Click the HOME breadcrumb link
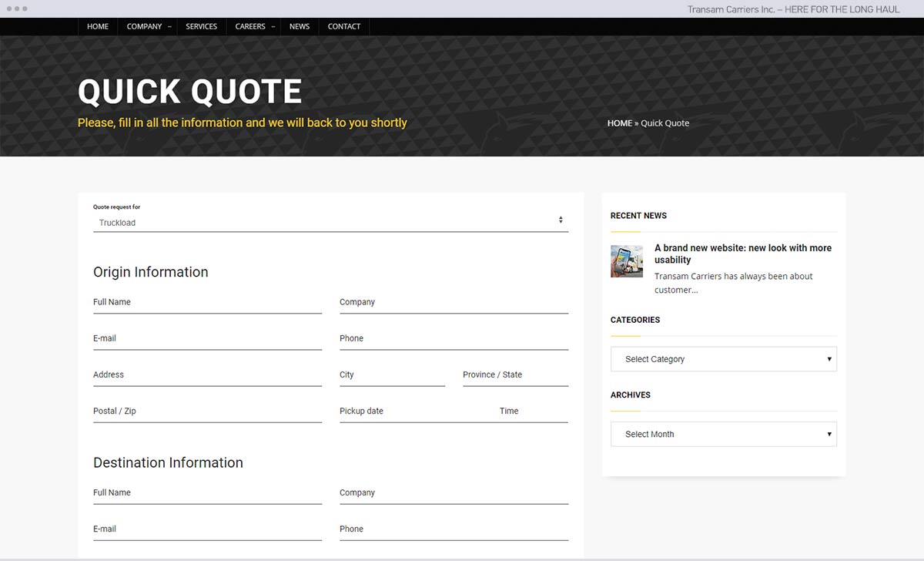This screenshot has width=924, height=561. click(619, 123)
